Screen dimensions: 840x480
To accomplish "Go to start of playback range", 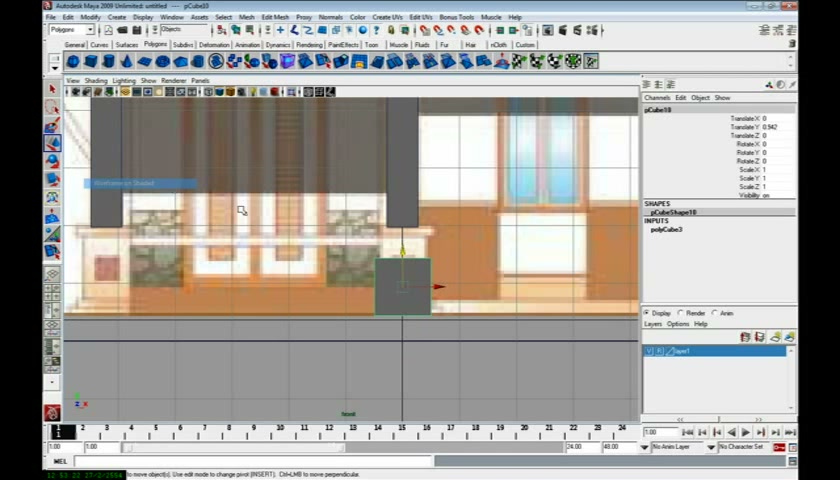I will point(688,432).
